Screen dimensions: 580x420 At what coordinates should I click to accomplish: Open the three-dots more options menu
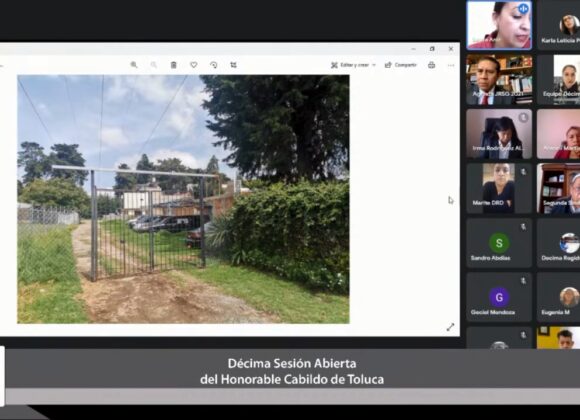[451, 65]
